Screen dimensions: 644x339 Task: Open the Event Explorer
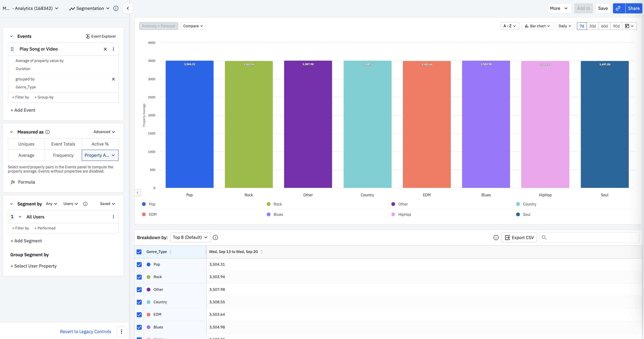[x=101, y=36]
